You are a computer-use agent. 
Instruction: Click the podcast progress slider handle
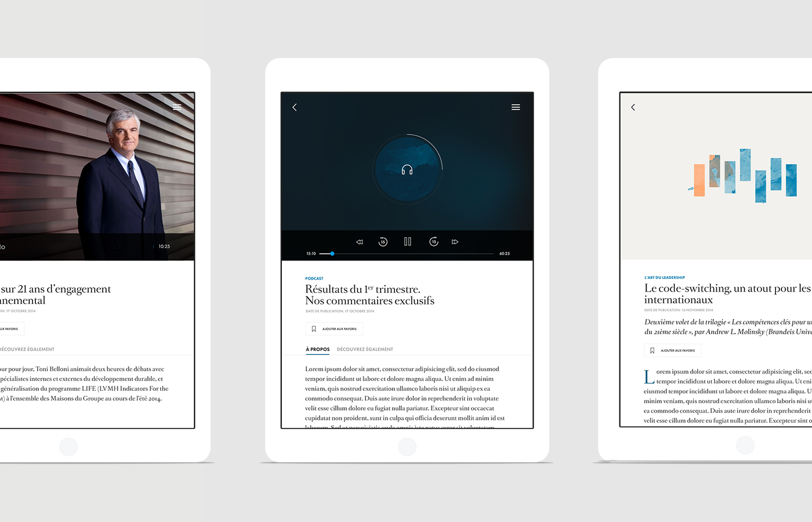pos(332,253)
